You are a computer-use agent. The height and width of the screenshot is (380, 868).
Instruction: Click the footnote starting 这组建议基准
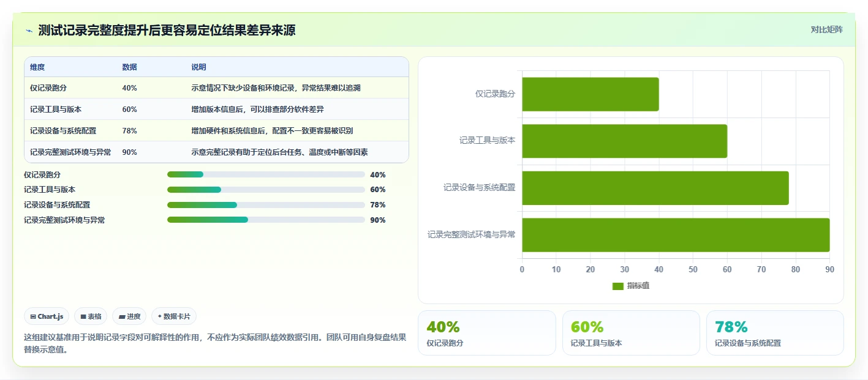(x=215, y=343)
